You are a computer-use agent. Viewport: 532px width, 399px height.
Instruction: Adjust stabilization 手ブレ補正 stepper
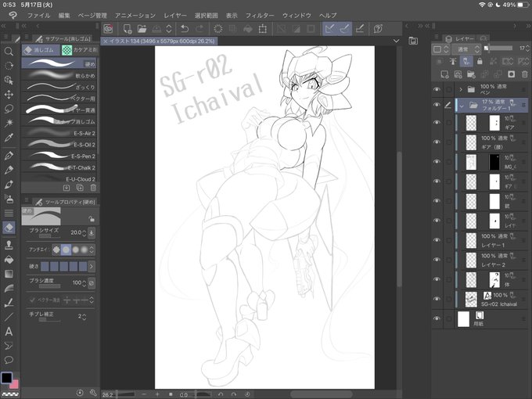84,317
